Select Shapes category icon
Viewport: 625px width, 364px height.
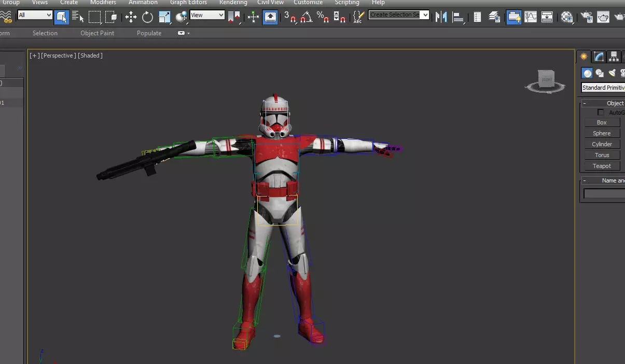[600, 73]
